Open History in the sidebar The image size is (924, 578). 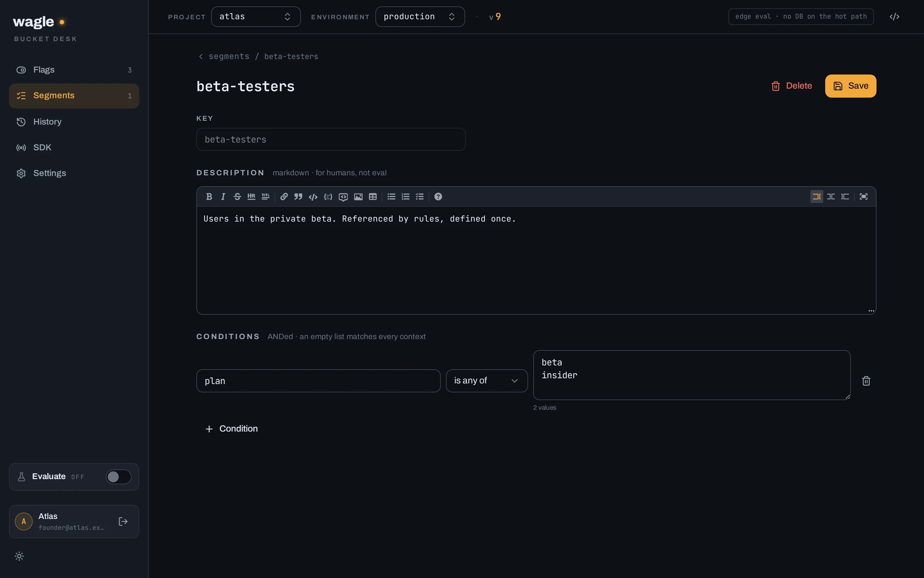pos(74,122)
